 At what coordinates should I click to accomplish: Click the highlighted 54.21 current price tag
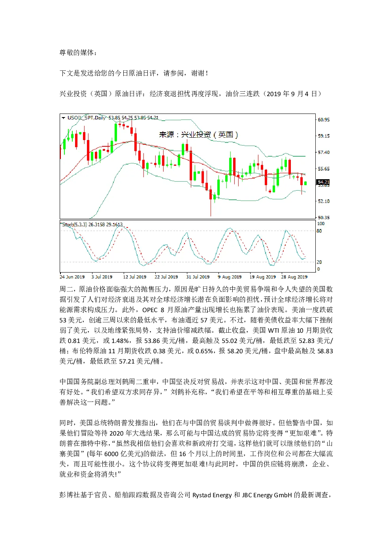click(323, 182)
